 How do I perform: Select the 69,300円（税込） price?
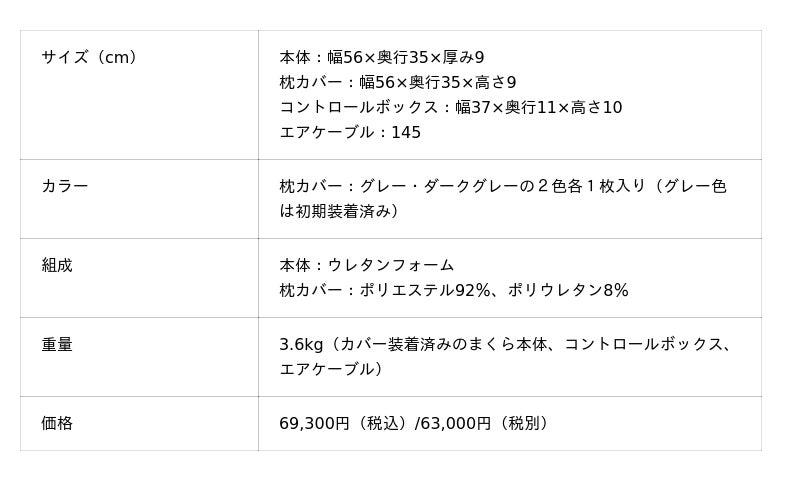coord(345,423)
